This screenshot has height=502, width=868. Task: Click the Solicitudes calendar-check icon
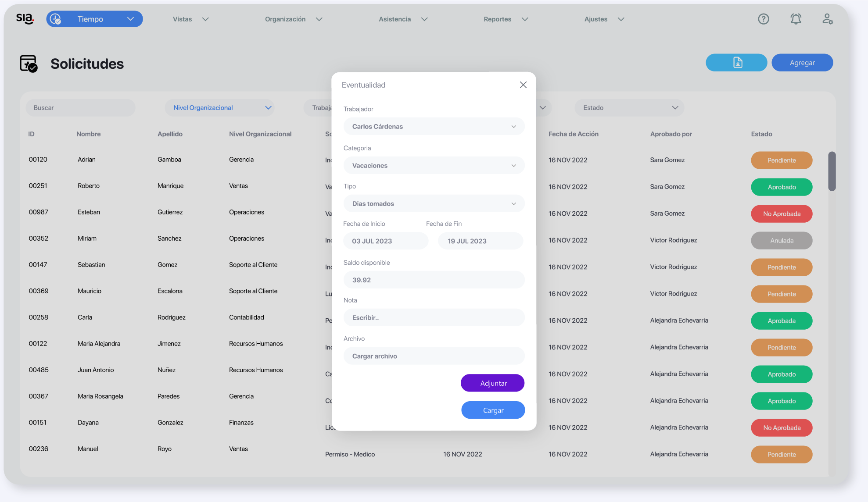[29, 64]
